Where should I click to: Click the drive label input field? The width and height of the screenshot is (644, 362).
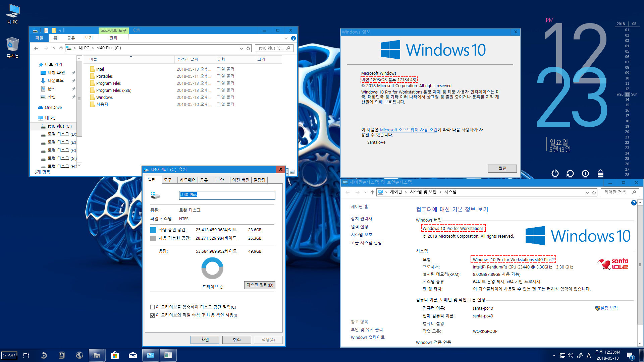[227, 195]
